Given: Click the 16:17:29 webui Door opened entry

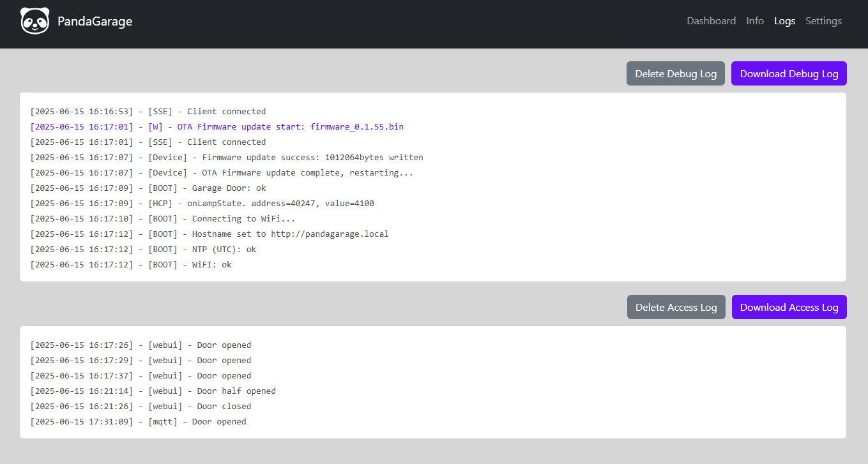Looking at the screenshot, I should click(x=141, y=361).
